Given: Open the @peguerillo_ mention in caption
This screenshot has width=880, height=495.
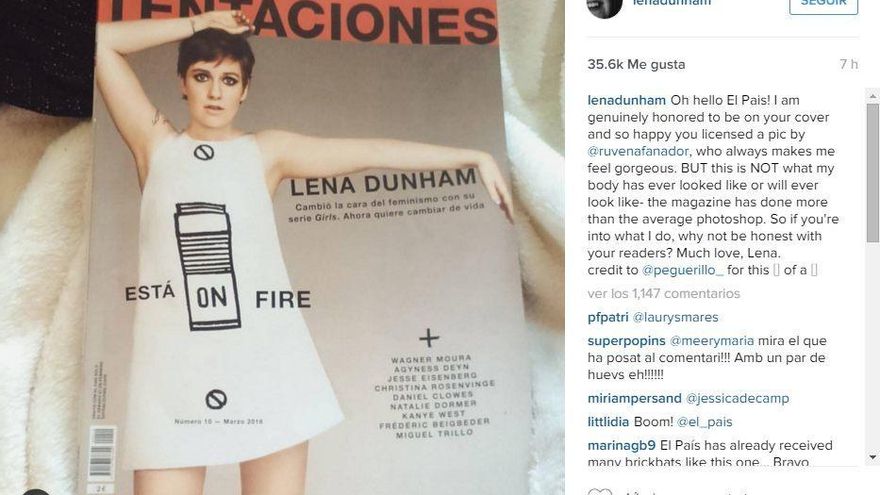Looking at the screenshot, I should [682, 270].
